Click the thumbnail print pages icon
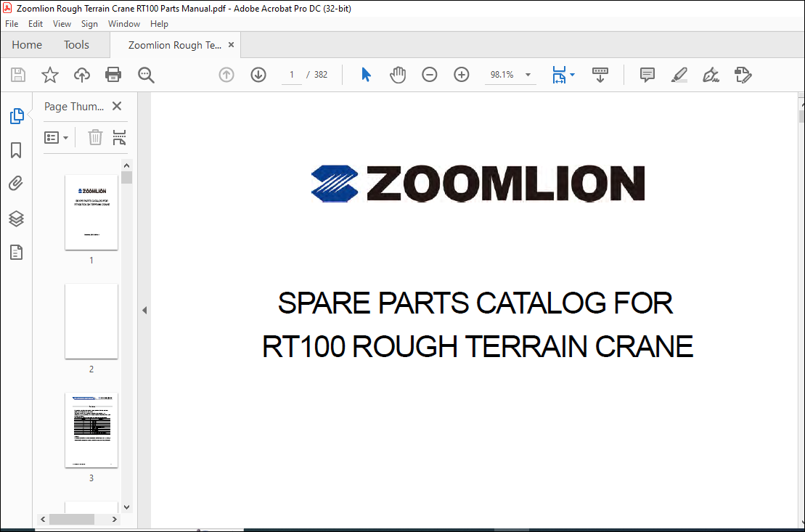 pyautogui.click(x=119, y=138)
